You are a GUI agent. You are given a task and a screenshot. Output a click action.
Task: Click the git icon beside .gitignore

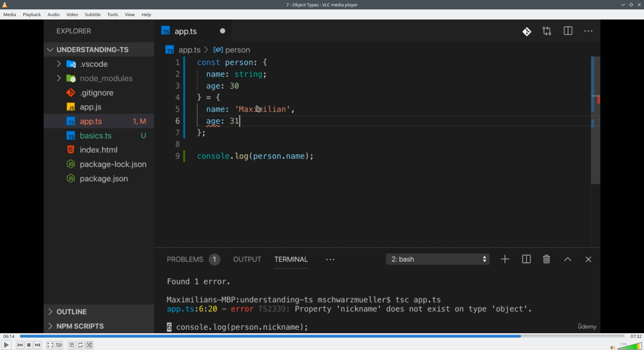(x=71, y=93)
